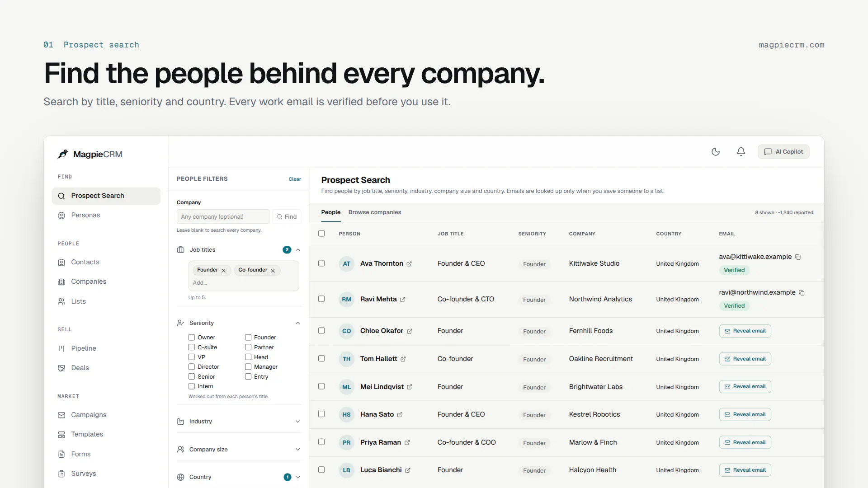Open Pipeline in sidebar

106,349
